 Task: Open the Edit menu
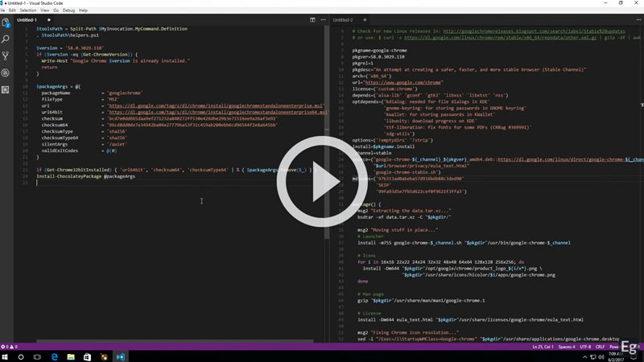12,10
